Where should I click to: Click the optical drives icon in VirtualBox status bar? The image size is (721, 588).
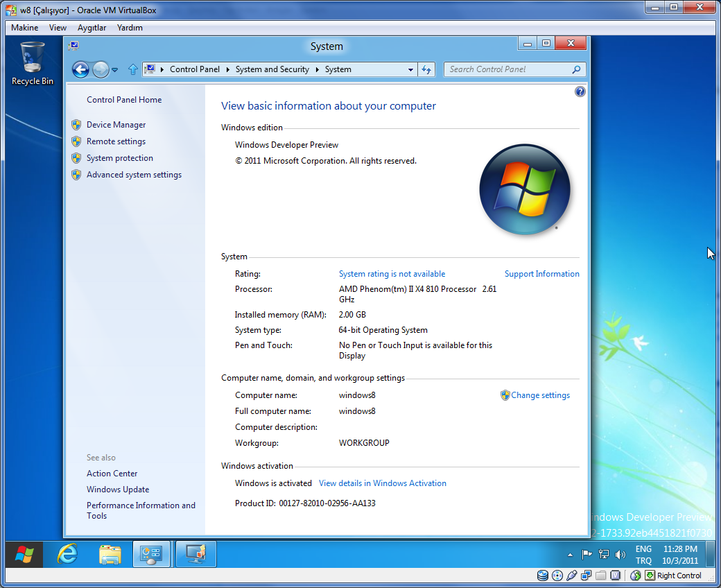[x=557, y=576]
